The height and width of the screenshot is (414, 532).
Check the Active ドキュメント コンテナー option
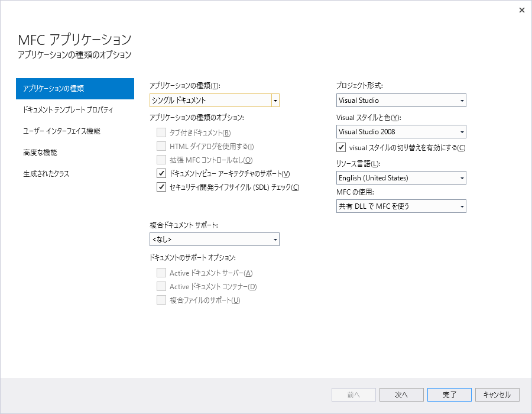pyautogui.click(x=161, y=286)
